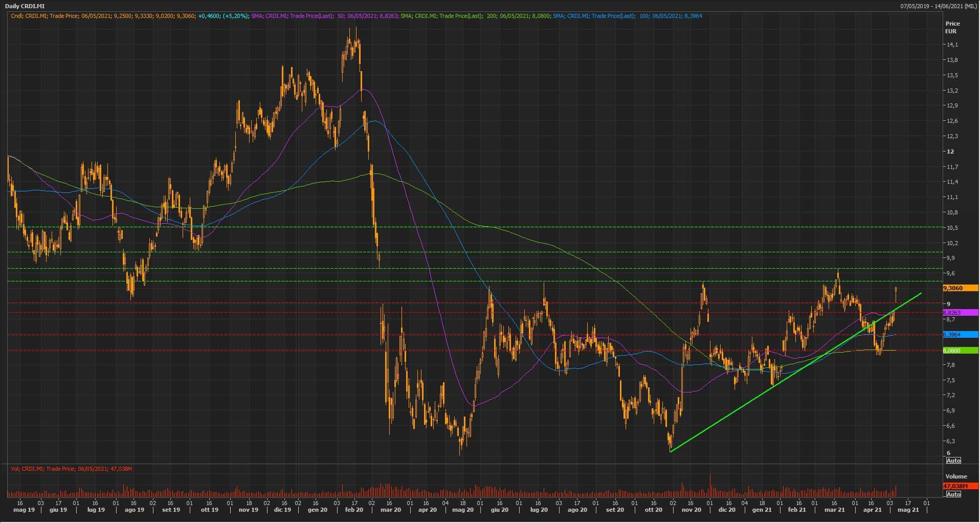This screenshot has width=980, height=523.
Task: Select the SMA 50 legend entry in magenta
Action: (x=324, y=16)
